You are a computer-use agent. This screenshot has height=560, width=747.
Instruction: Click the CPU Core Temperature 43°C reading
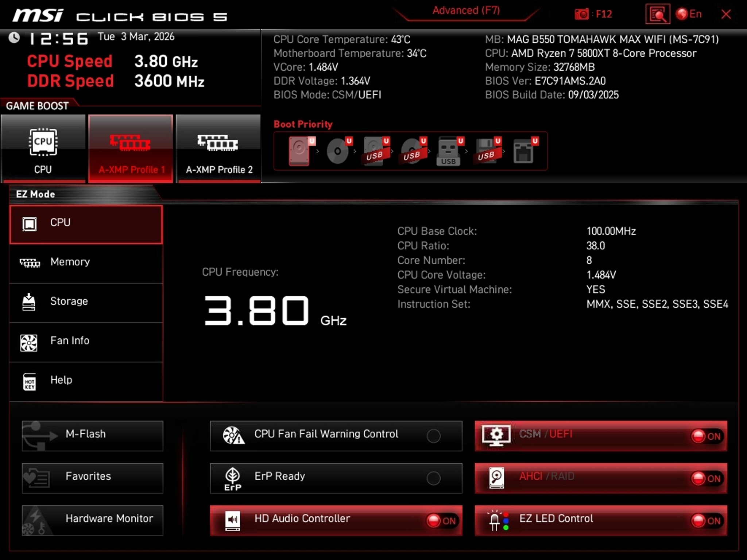tap(342, 39)
